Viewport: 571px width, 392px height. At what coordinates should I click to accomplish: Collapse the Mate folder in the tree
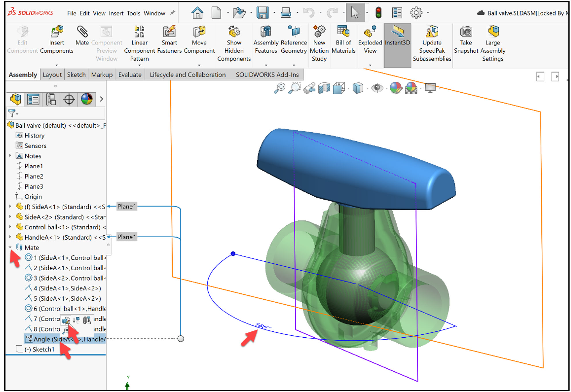[x=10, y=247]
